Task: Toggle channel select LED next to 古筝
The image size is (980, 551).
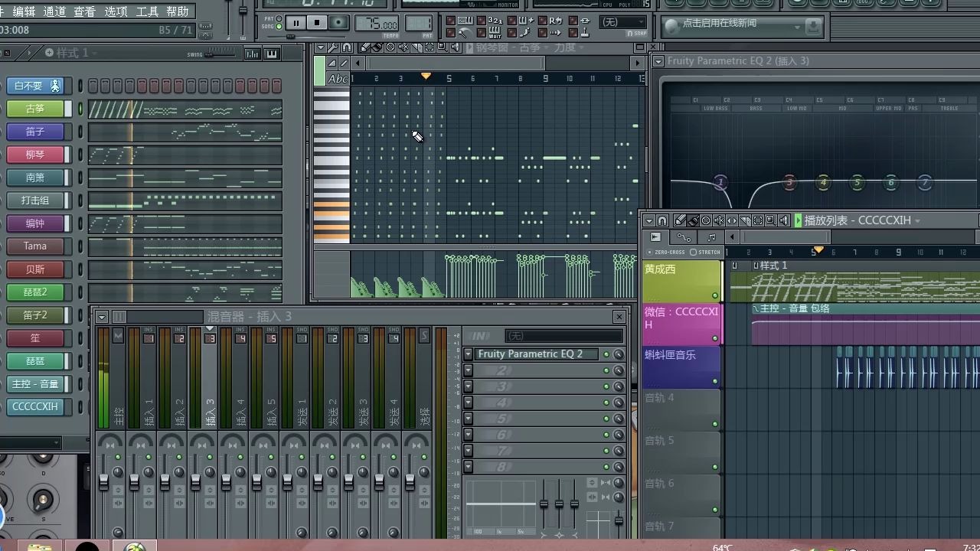Action: (80, 109)
